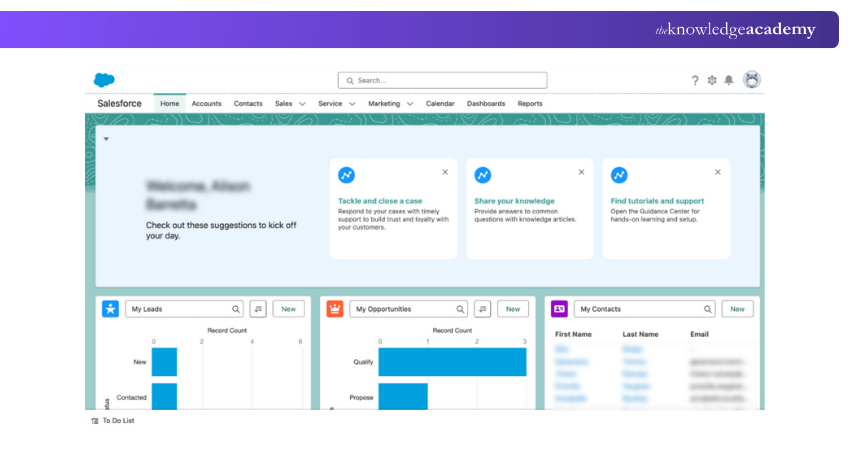Screen dimensions: 850x450
Task: Go to the Contacts tab
Action: [x=248, y=104]
